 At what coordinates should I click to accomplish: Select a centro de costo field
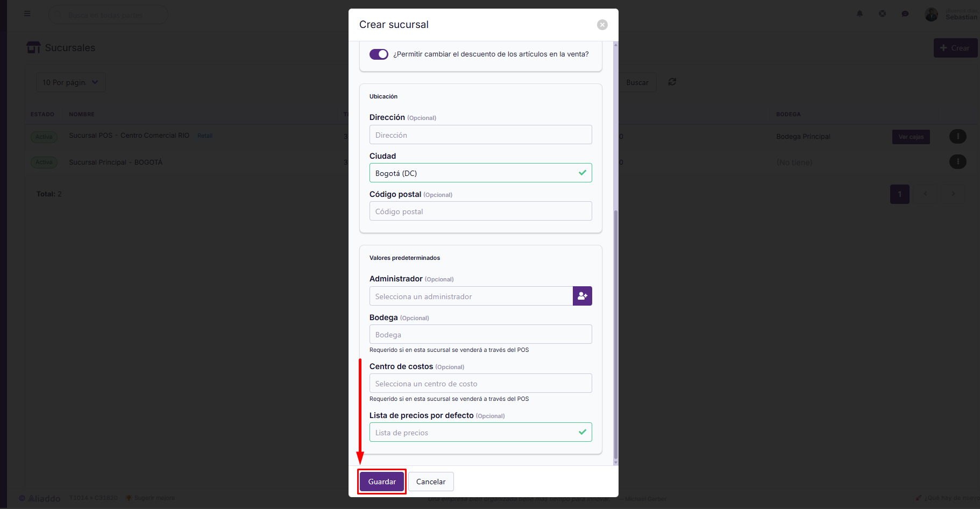480,383
